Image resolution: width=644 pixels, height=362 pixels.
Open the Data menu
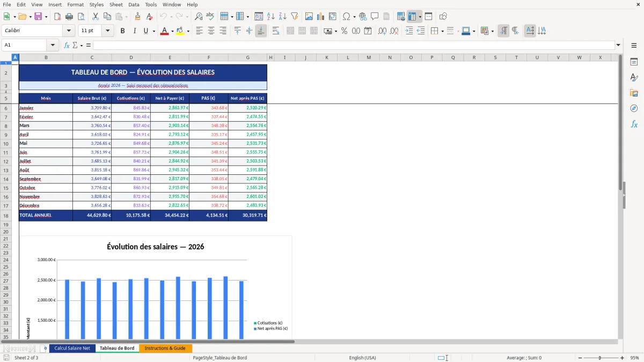coord(134,4)
